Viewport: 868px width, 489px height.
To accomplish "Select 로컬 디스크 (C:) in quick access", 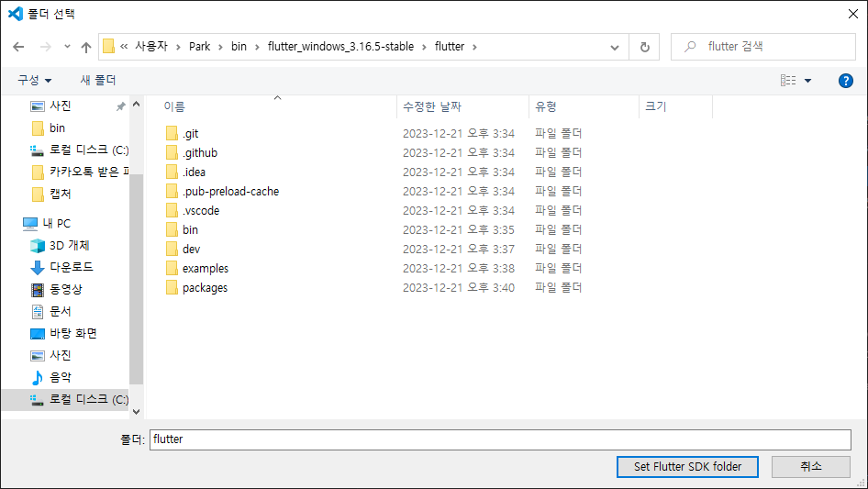I will point(89,150).
